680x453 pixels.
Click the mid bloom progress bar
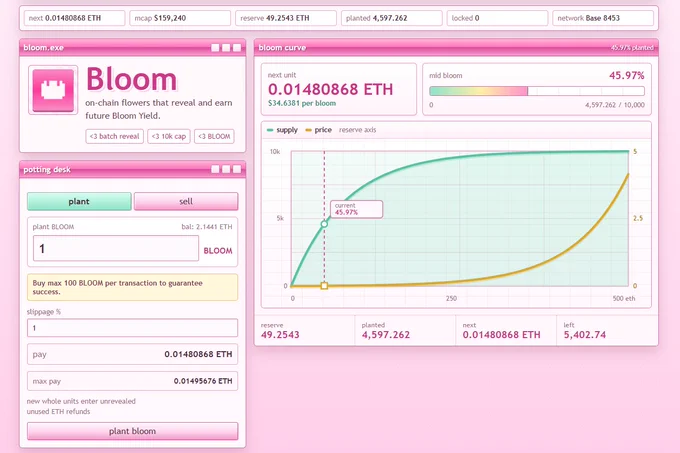tap(537, 91)
